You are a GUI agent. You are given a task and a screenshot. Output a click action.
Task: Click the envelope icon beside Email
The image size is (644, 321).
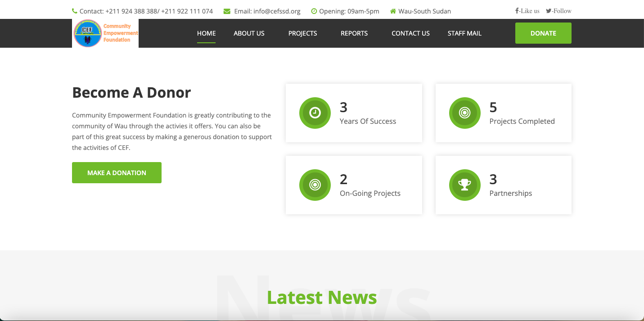pos(227,11)
